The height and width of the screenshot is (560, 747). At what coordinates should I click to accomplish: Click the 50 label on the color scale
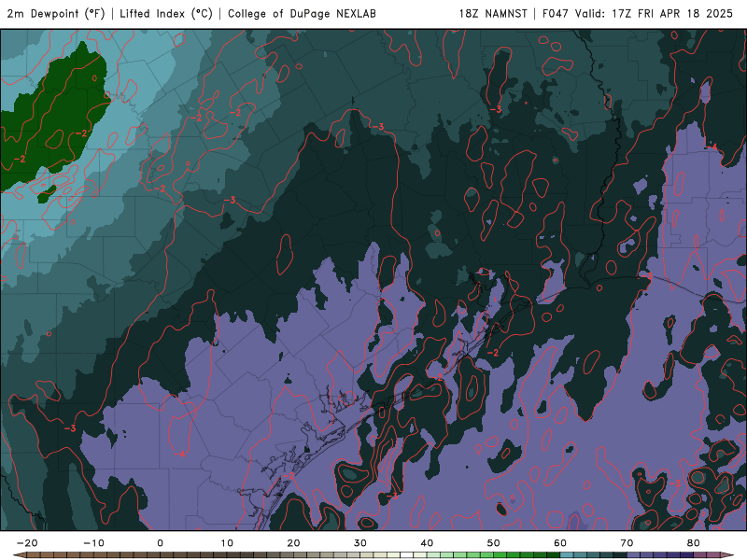click(494, 543)
